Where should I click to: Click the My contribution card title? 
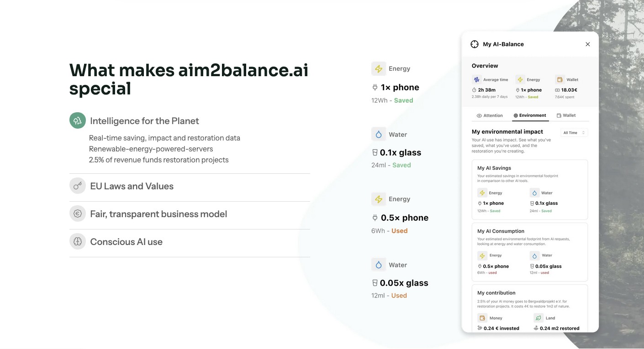(496, 293)
